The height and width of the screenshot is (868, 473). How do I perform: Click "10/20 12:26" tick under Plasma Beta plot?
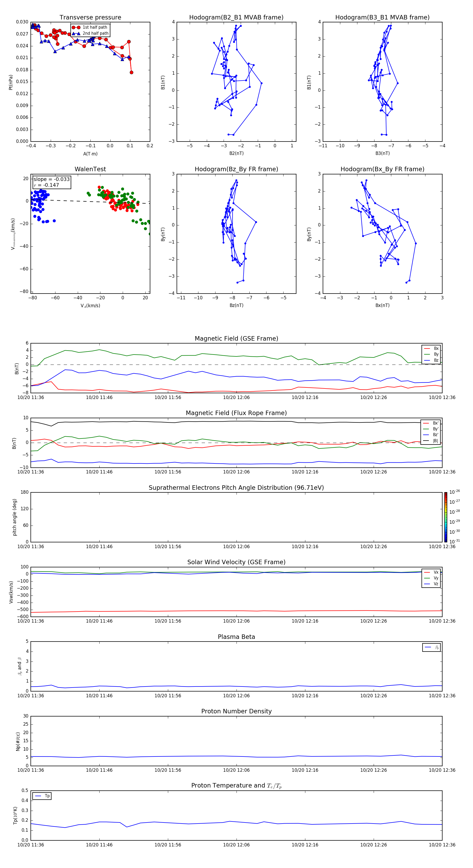click(374, 695)
